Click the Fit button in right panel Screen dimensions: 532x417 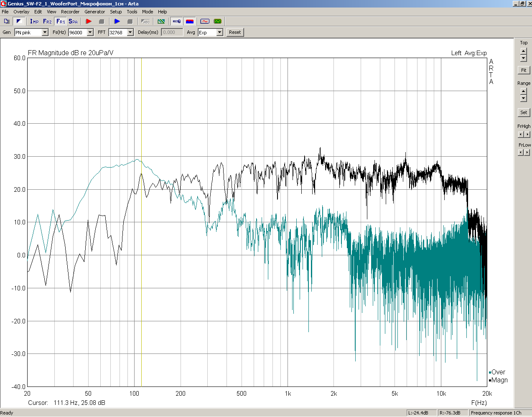pos(523,70)
